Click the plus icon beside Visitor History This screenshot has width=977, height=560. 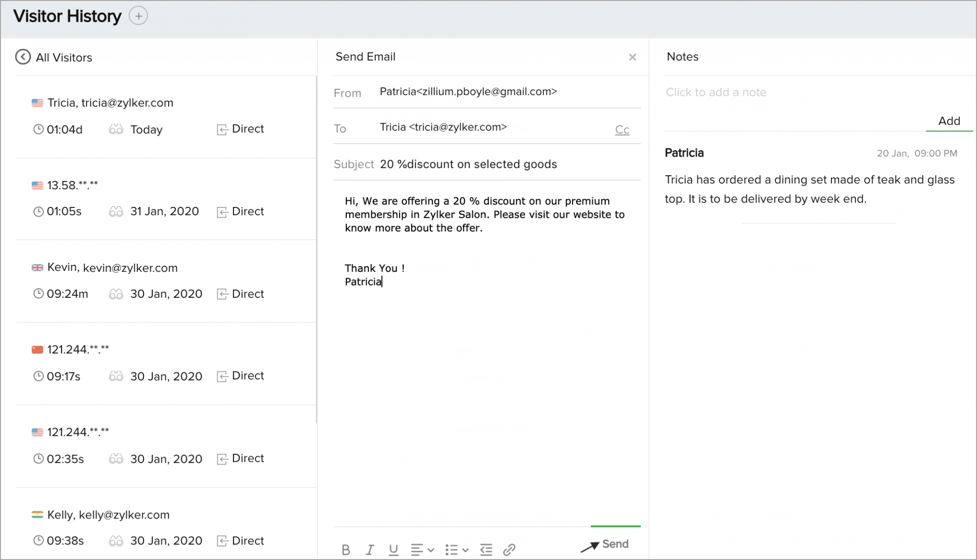coord(138,16)
